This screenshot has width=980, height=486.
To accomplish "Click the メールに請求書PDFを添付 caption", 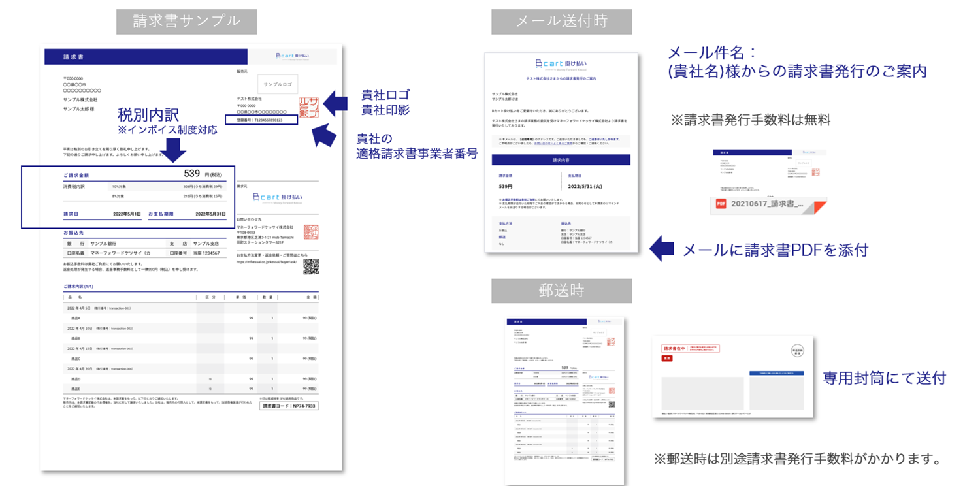I will (x=776, y=249).
